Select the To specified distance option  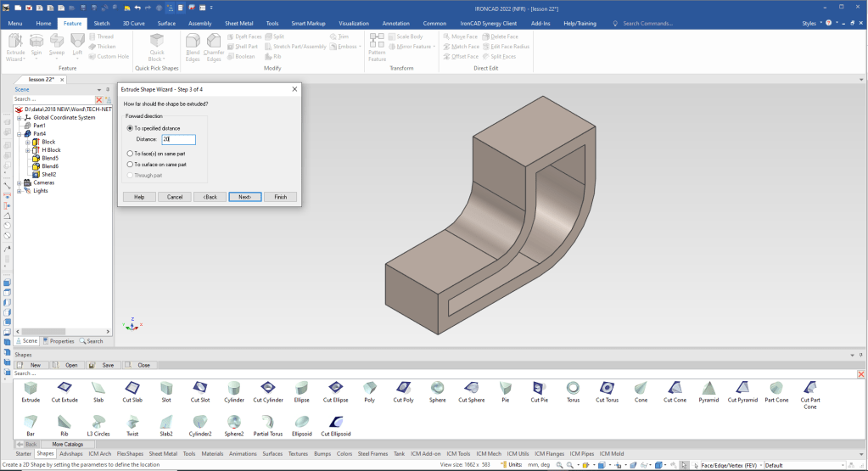pos(131,127)
